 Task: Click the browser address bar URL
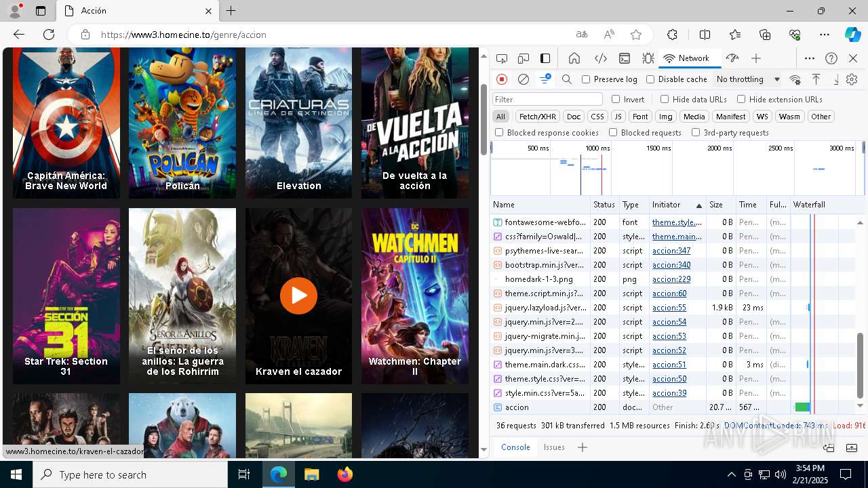point(184,35)
